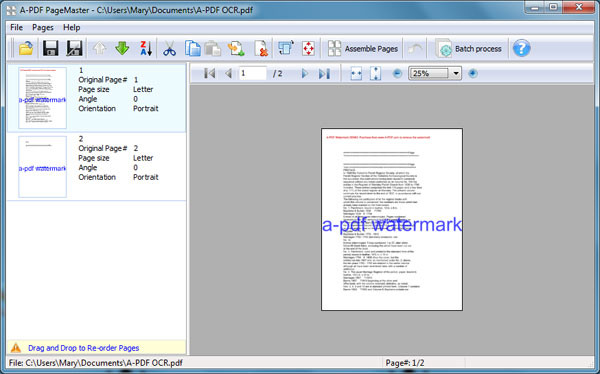The height and width of the screenshot is (374, 600).
Task: Click the large page preview
Action: point(392,219)
